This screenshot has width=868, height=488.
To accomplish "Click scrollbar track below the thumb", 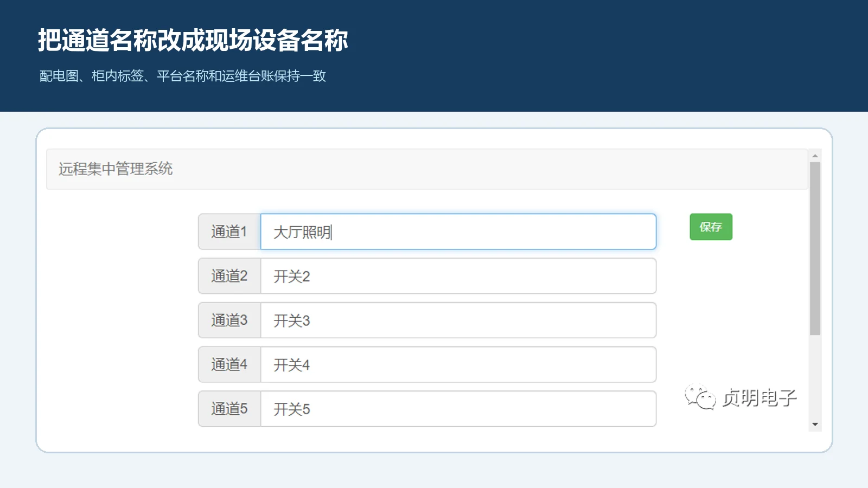I will tap(815, 377).
